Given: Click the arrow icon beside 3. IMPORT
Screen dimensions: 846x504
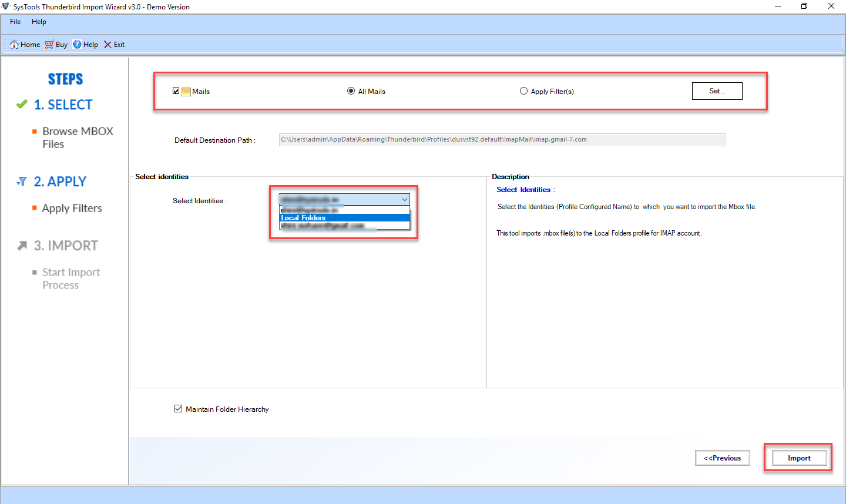Looking at the screenshot, I should click(x=22, y=246).
